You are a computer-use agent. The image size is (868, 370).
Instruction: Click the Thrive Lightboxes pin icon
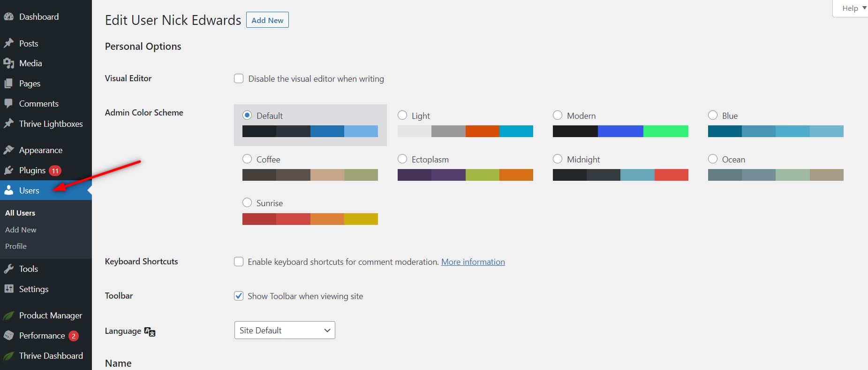pyautogui.click(x=8, y=123)
